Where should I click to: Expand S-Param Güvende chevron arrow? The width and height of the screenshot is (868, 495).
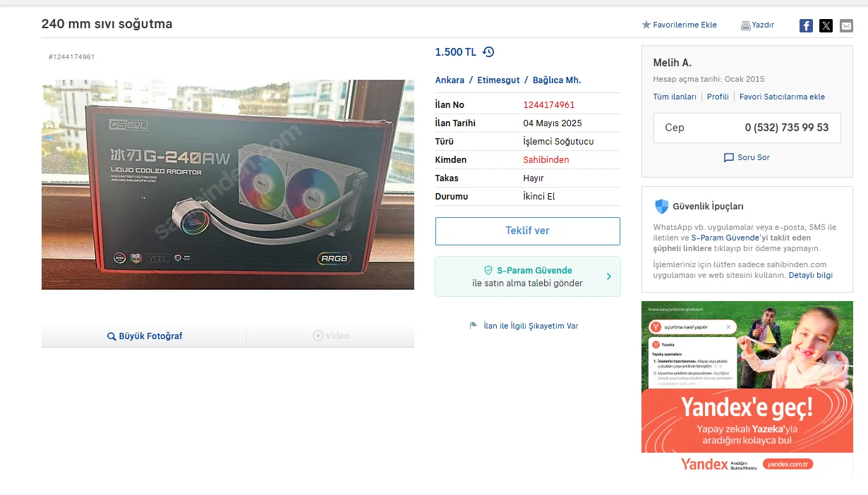[x=609, y=276]
